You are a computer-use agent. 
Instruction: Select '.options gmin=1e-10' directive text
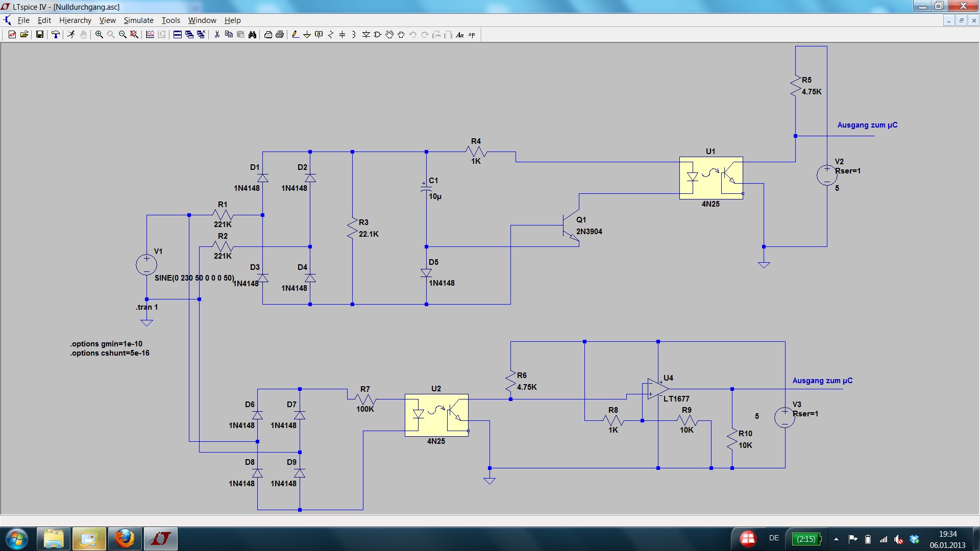coord(106,344)
